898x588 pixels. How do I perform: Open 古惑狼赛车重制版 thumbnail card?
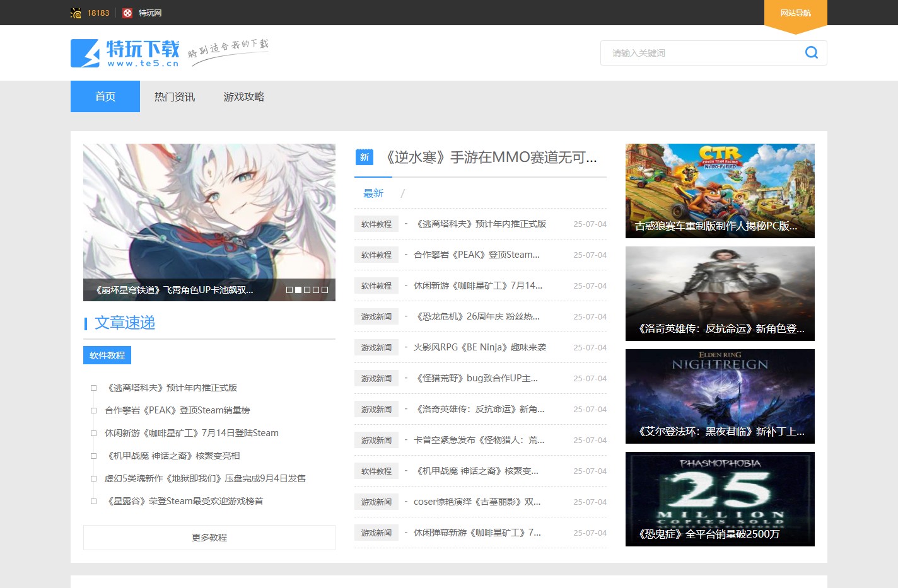click(x=720, y=191)
